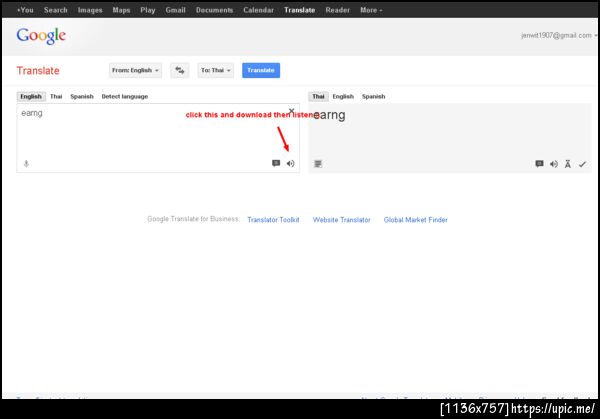Viewport: 600px width, 419px height.
Task: Open the From: English dropdown
Action: (135, 70)
